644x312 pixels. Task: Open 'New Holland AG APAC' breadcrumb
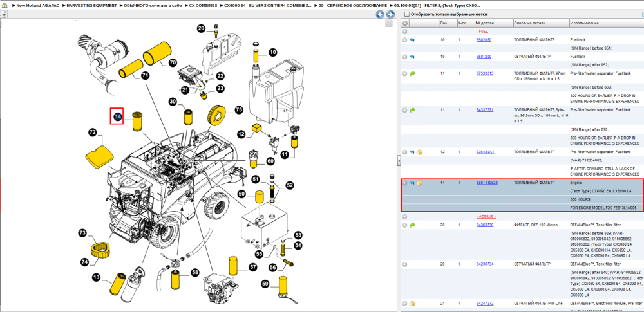click(37, 5)
